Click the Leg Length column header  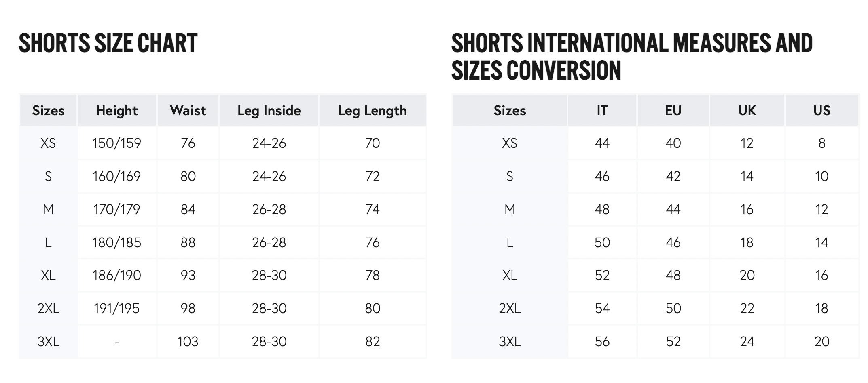pos(373,110)
